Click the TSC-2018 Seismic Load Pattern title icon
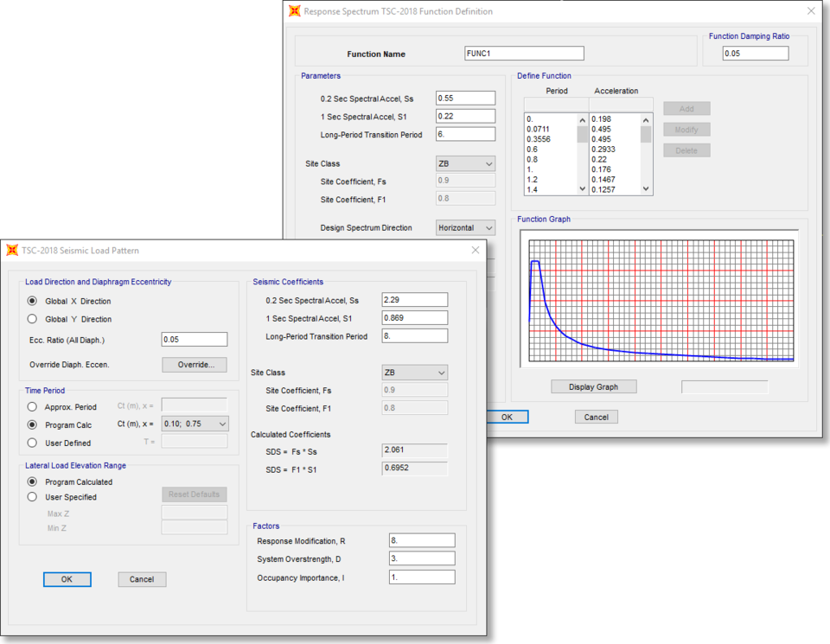830x644 pixels. pos(12,251)
